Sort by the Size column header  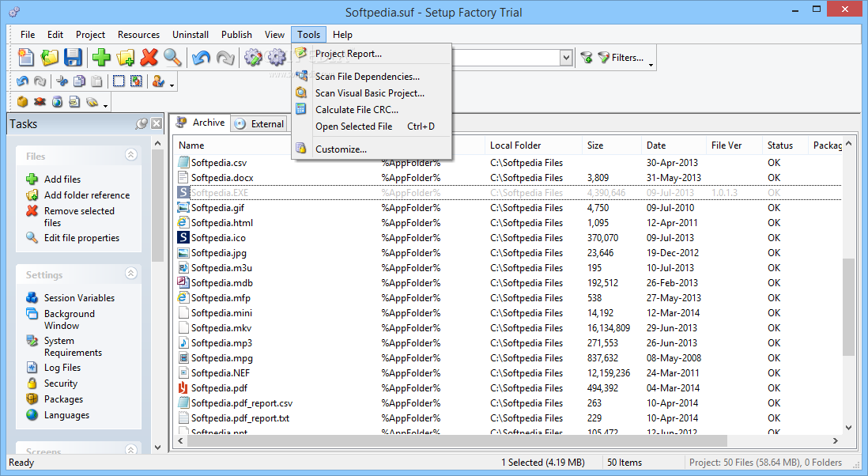click(612, 145)
